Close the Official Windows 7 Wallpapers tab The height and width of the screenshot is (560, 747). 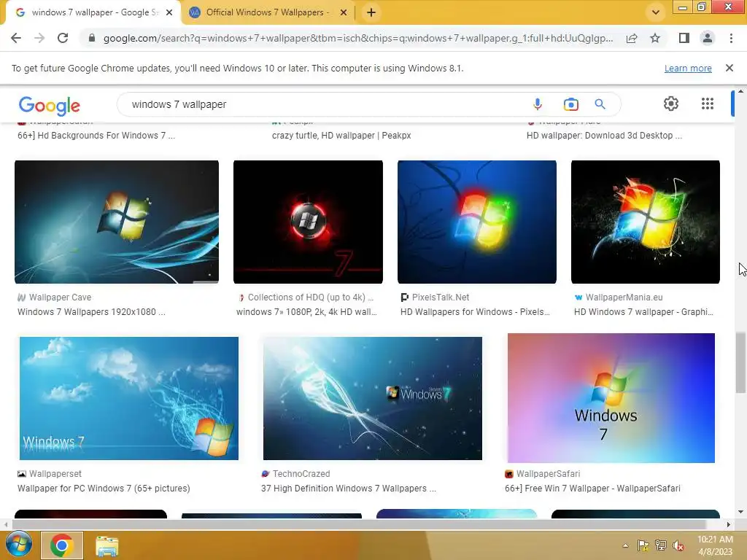coord(344,12)
